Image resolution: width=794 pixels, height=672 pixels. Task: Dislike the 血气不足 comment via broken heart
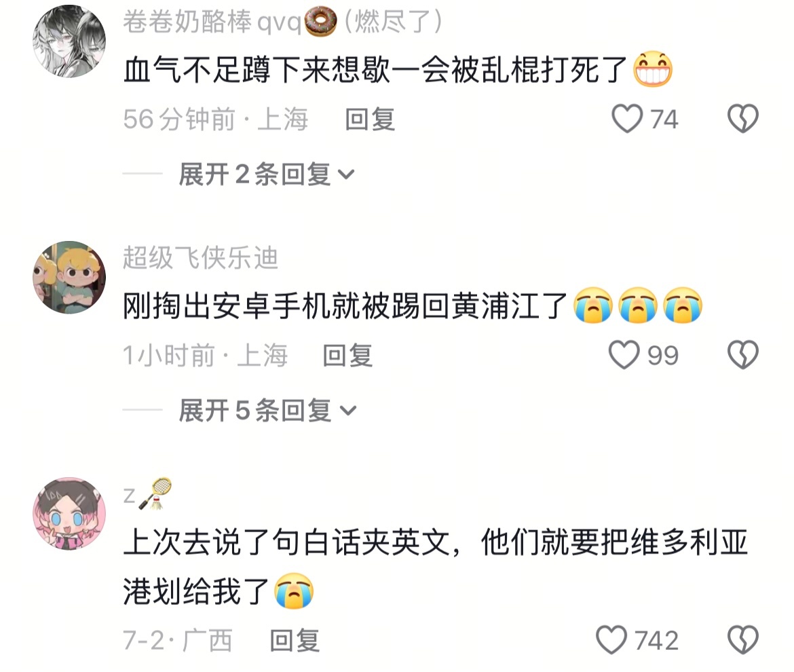(x=743, y=119)
